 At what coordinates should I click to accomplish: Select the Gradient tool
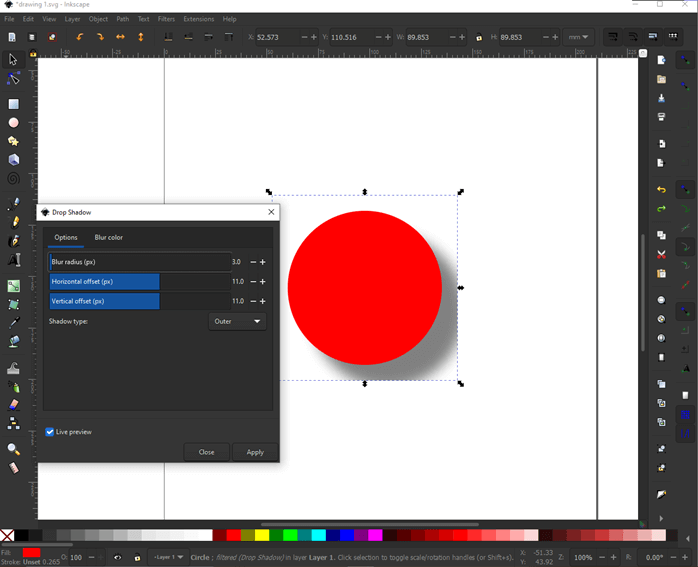click(14, 286)
